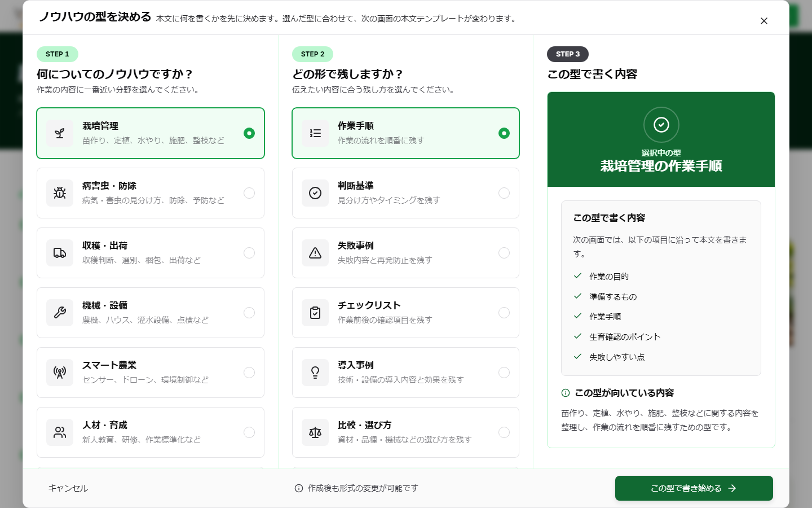812x508 pixels.
Task: Click the bug icon for 病害虫・防除
Action: coord(60,193)
